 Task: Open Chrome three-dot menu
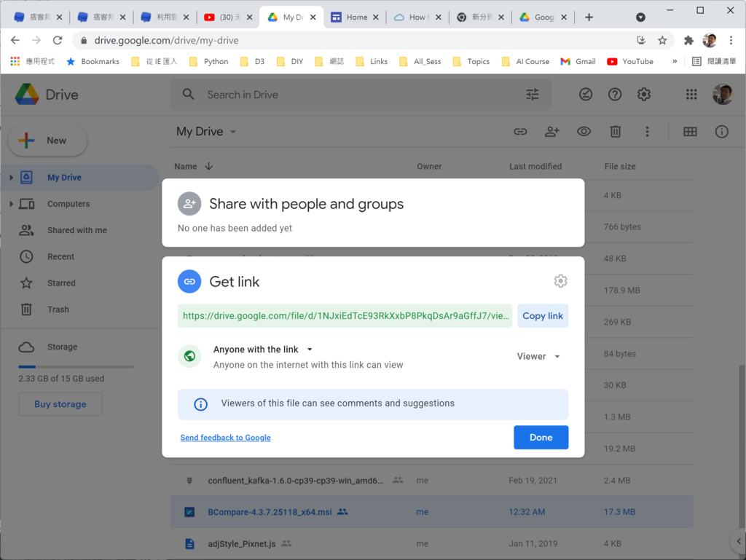click(x=731, y=40)
